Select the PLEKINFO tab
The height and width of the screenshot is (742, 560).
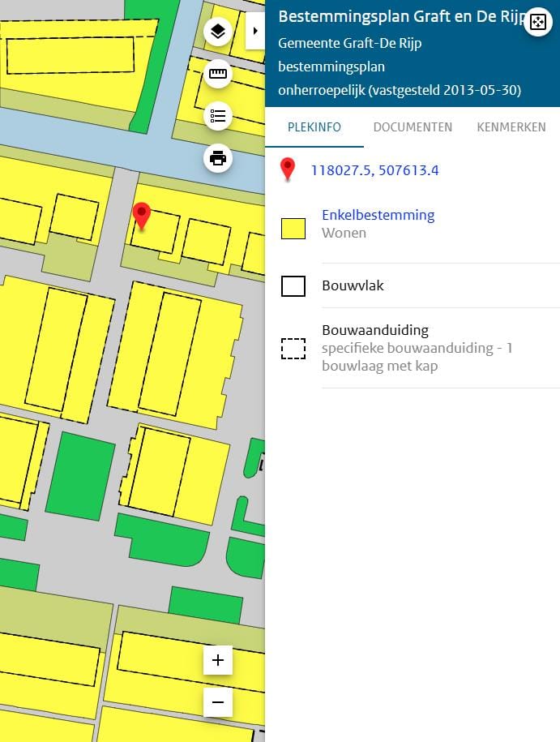(314, 127)
